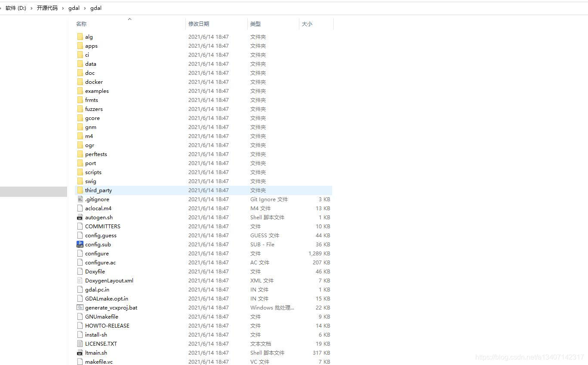This screenshot has height=365, width=588.
Task: Click the gnm folder icon
Action: [80, 127]
